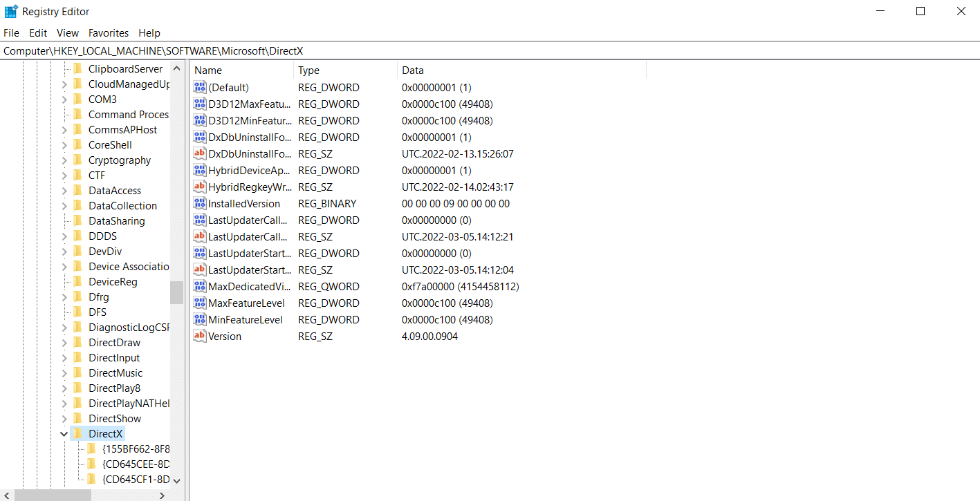This screenshot has width=980, height=501.
Task: Open the File menu
Action: click(x=11, y=33)
